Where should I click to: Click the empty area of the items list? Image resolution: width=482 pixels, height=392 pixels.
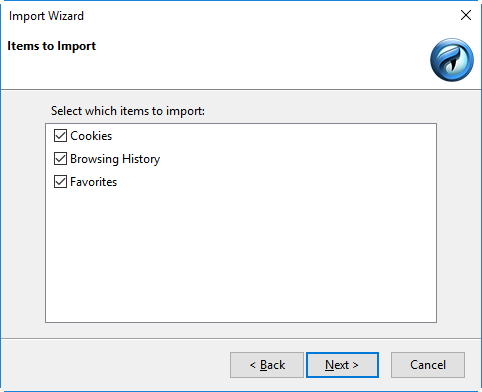[x=241, y=257]
